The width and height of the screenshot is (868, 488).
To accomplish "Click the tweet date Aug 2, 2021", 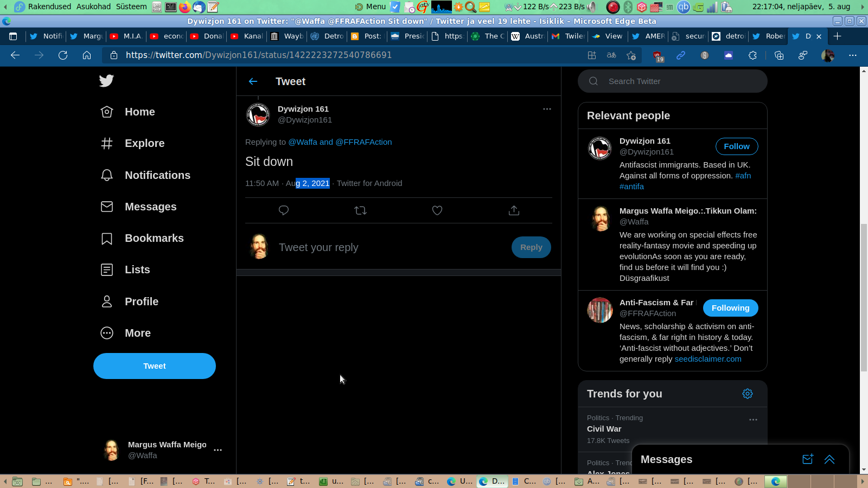I will pos(308,183).
